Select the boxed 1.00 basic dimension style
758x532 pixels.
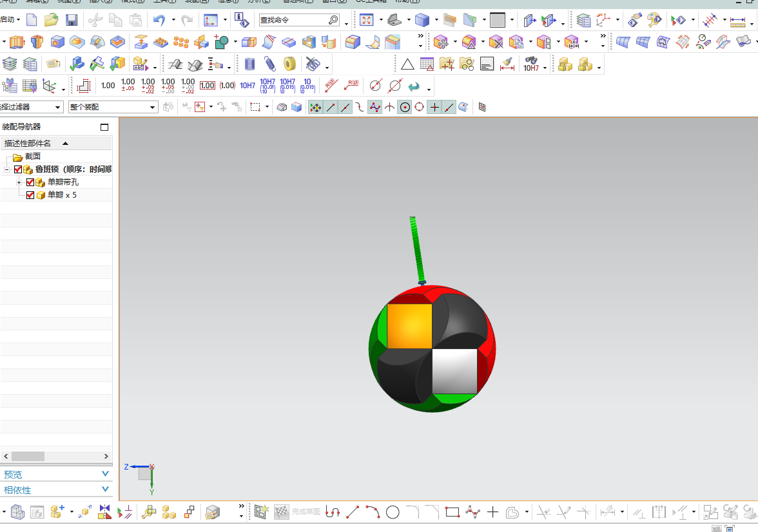[208, 86]
